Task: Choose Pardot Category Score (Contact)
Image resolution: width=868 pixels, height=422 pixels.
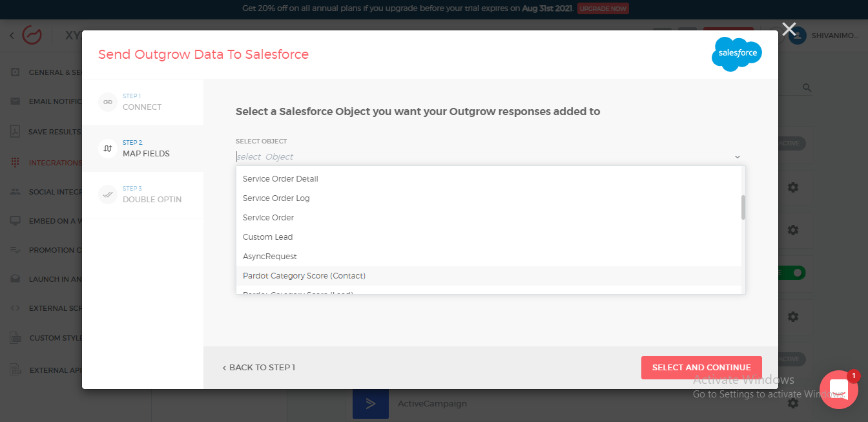Action: click(489, 276)
